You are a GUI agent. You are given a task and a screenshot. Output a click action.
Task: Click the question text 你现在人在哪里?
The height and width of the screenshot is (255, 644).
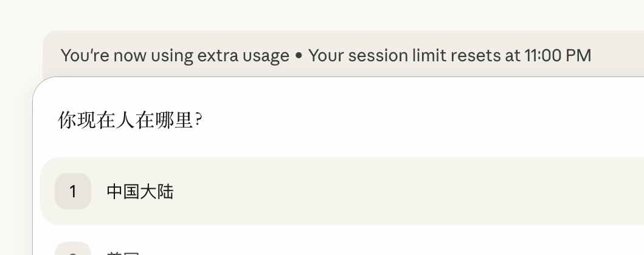(x=130, y=120)
